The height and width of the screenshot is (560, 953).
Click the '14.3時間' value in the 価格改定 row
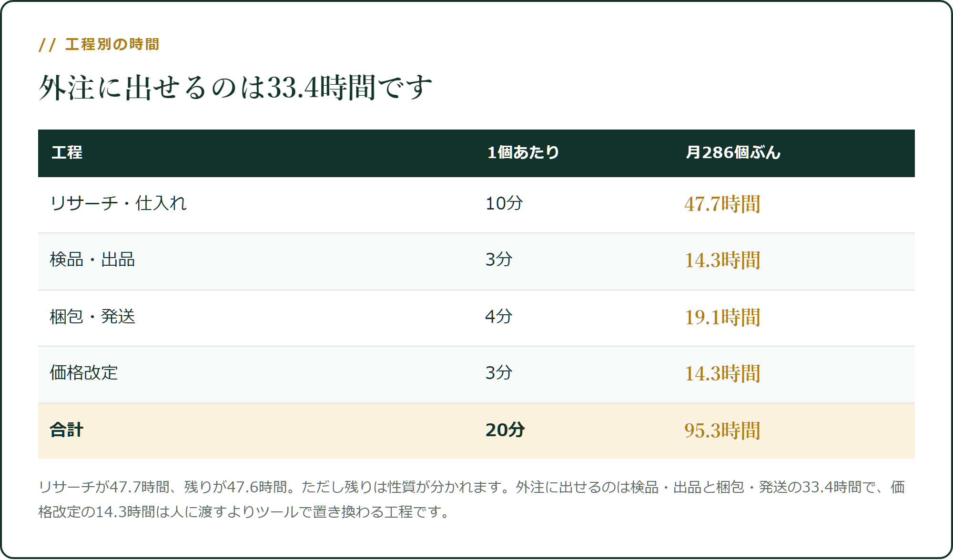tap(722, 374)
